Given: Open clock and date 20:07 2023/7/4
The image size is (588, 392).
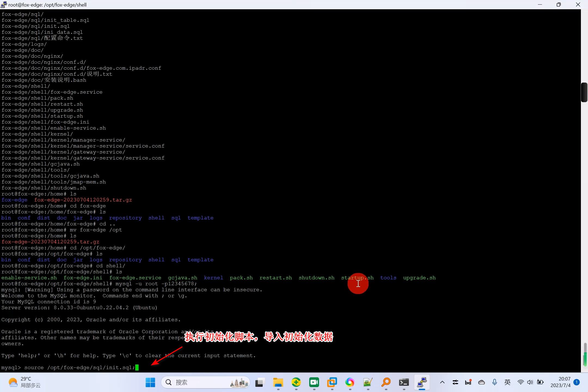Looking at the screenshot, I should (x=560, y=382).
